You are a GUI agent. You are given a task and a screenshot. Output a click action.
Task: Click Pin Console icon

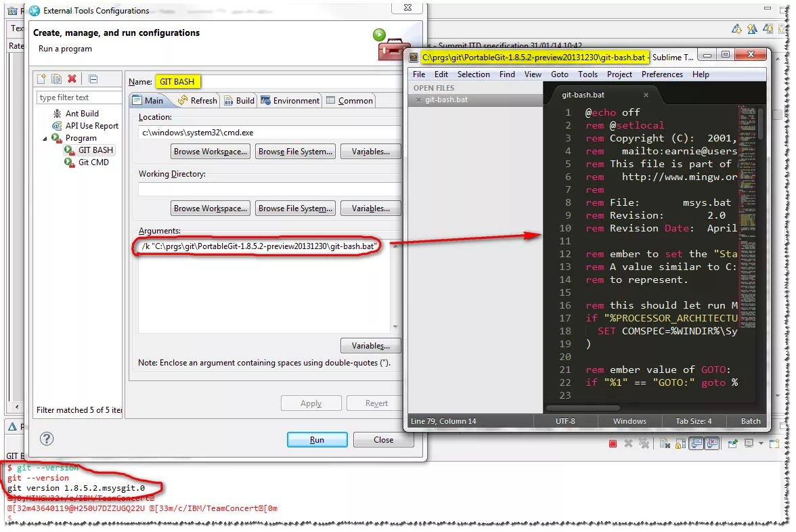tap(732, 444)
